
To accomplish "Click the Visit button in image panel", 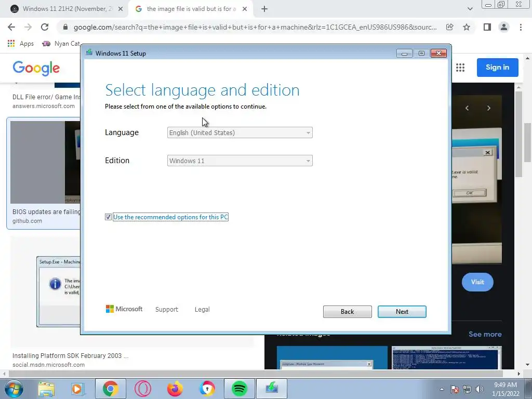I will tap(477, 282).
